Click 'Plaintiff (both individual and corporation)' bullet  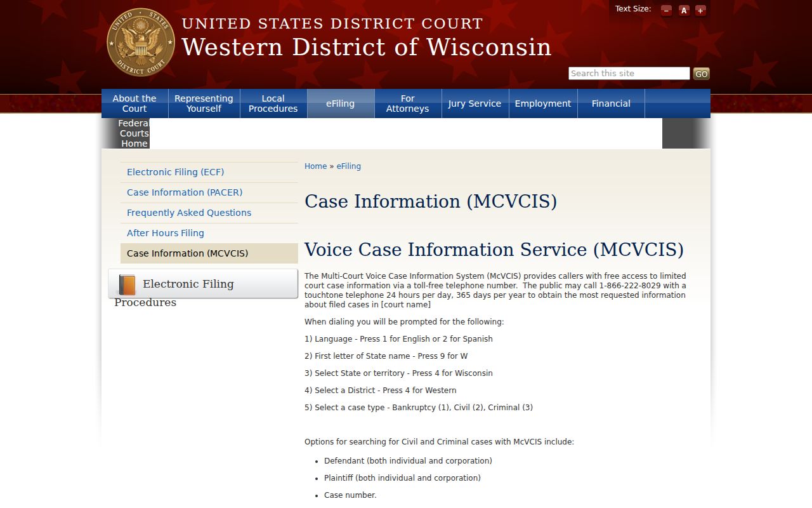click(402, 478)
